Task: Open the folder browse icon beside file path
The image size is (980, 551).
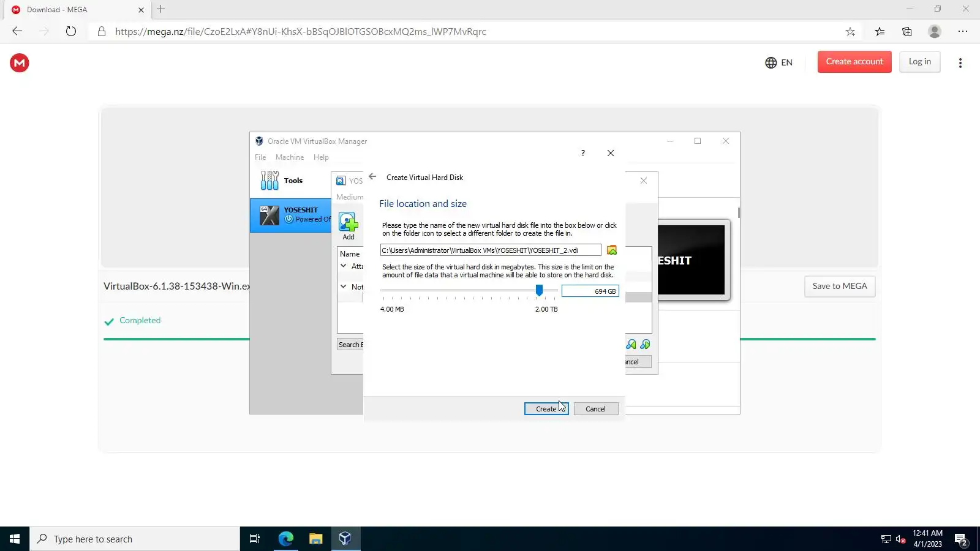Action: click(611, 250)
